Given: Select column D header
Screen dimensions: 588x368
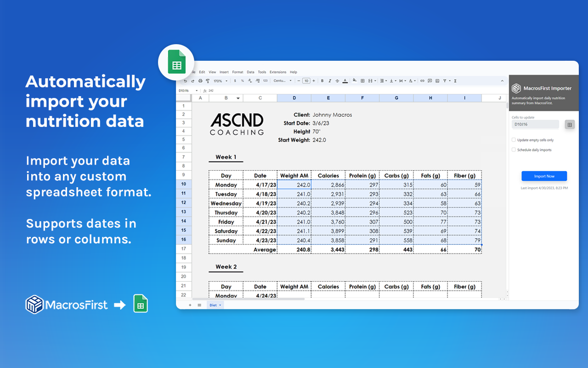Looking at the screenshot, I should tap(294, 98).
